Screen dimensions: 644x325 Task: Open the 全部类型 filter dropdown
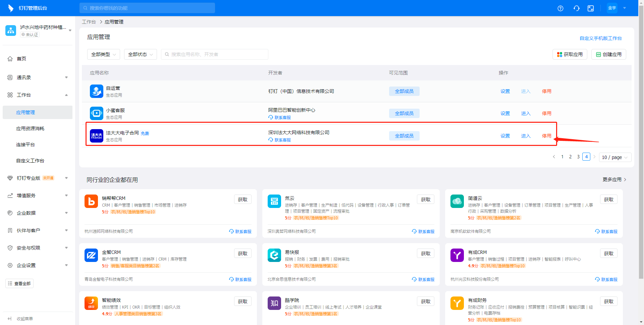103,54
